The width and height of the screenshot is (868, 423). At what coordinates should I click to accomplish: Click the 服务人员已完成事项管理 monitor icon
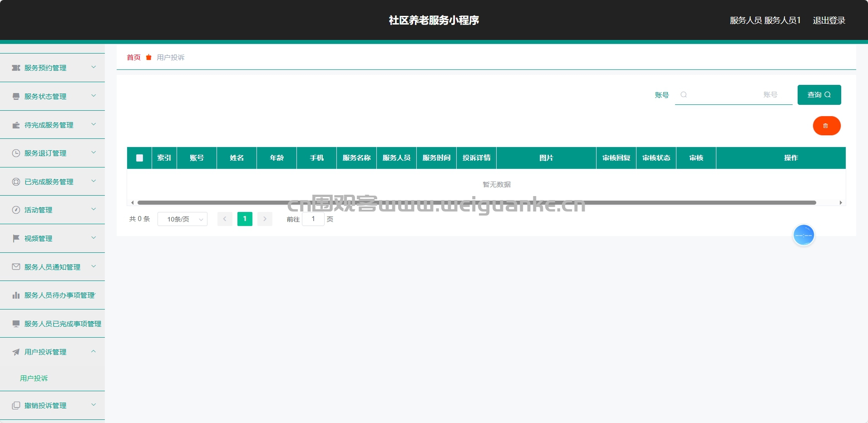pyautogui.click(x=16, y=324)
